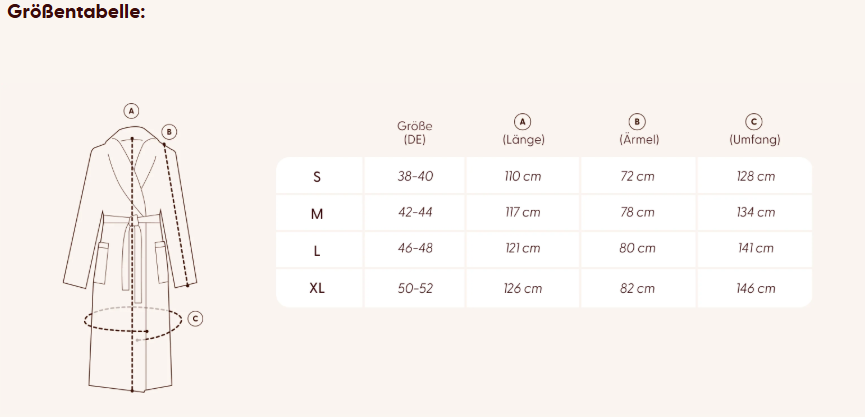Click the 50-52 German size cell
The width and height of the screenshot is (865, 417).
pos(415,288)
